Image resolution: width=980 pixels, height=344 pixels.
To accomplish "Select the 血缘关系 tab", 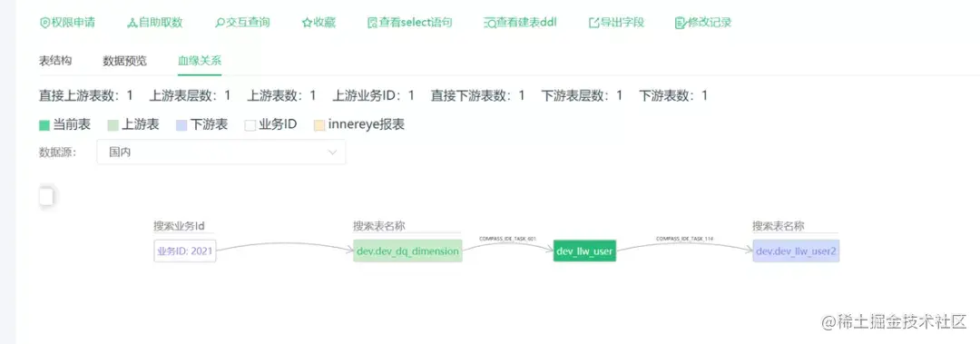I will click(200, 61).
